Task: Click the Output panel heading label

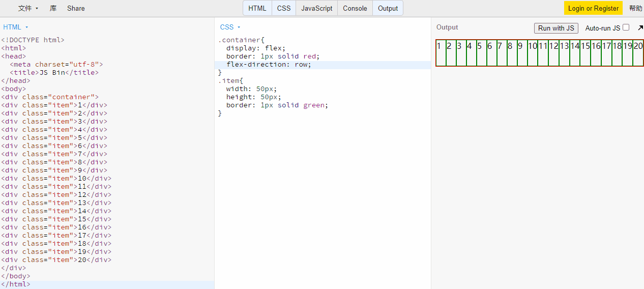Action: click(447, 27)
